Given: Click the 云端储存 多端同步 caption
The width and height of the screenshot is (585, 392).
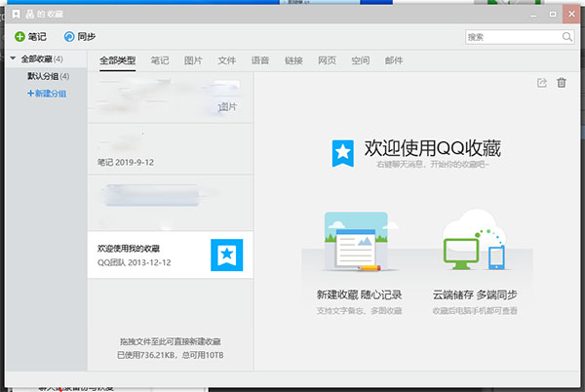Looking at the screenshot, I should coord(475,294).
